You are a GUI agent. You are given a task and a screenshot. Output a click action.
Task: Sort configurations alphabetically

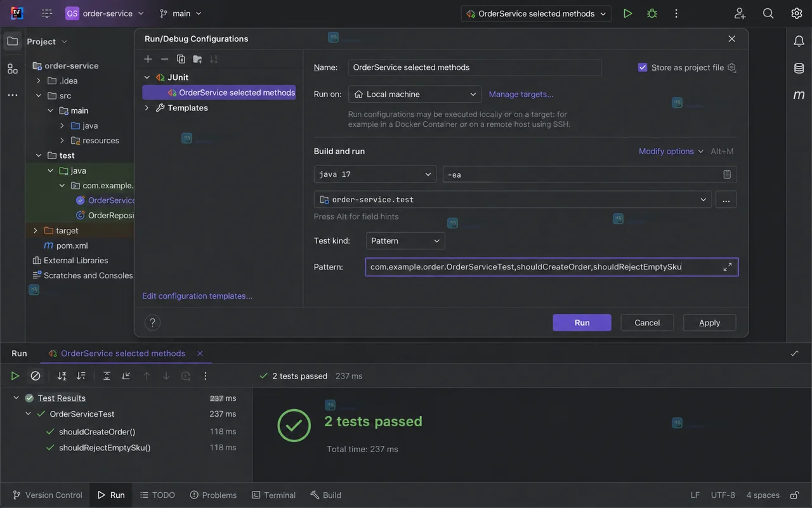click(x=214, y=59)
